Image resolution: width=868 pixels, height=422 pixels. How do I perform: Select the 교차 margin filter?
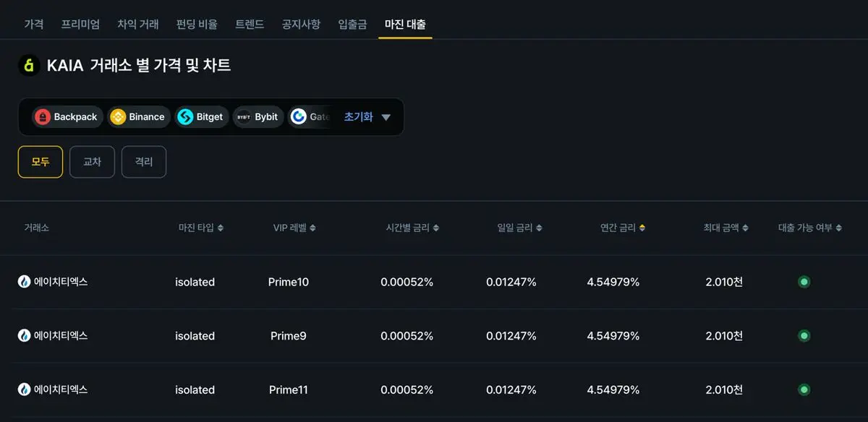click(x=92, y=162)
